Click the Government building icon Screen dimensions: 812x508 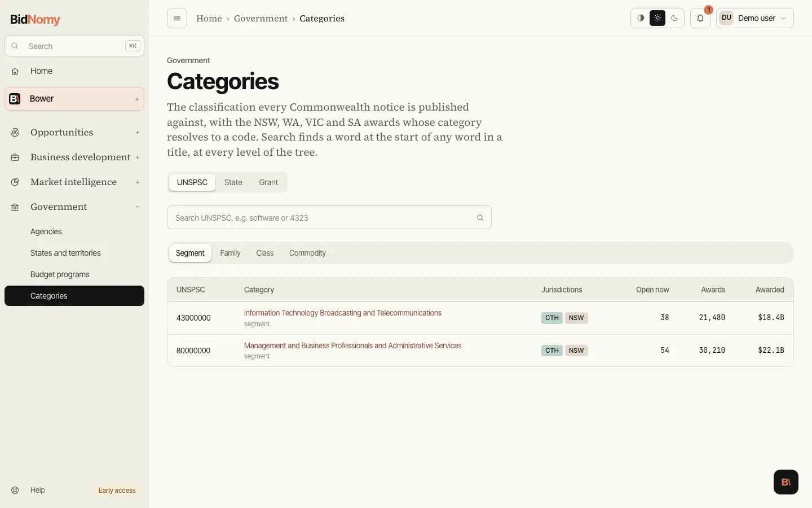[15, 207]
